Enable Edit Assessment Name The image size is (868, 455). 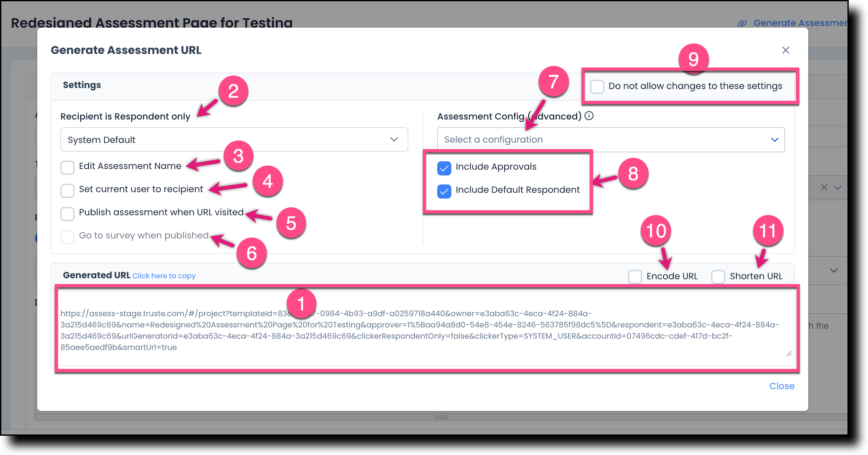(67, 167)
